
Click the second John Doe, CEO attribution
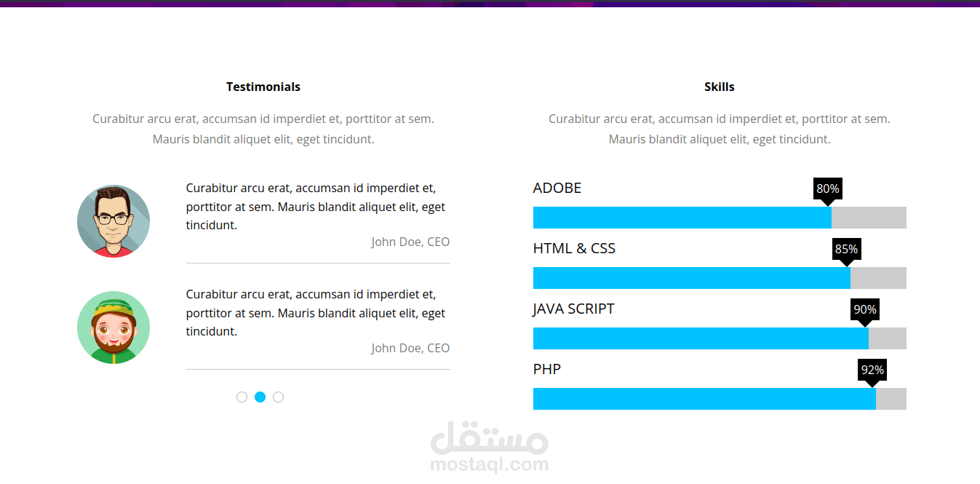tap(410, 348)
